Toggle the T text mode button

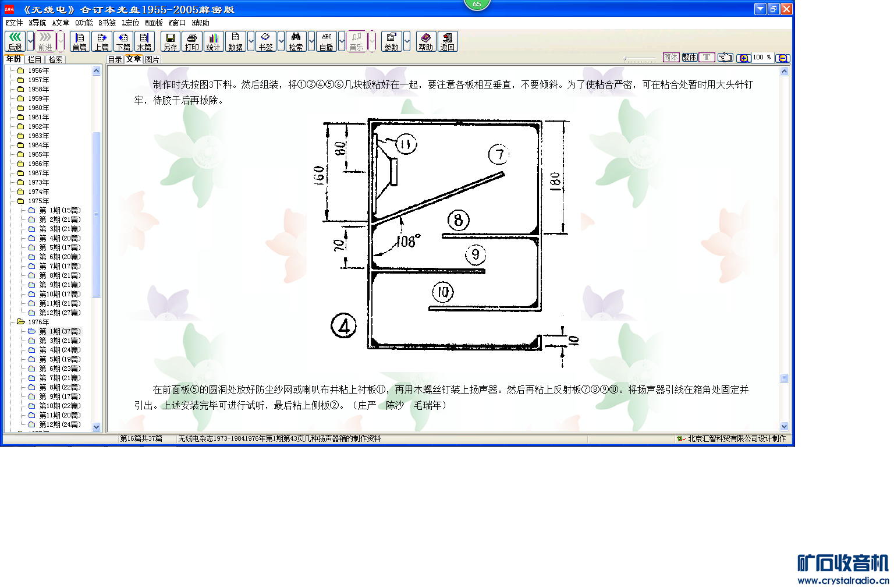coord(707,58)
